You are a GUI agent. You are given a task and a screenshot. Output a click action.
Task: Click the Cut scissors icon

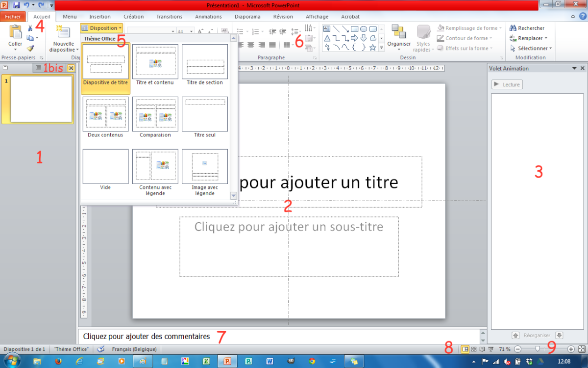click(30, 28)
